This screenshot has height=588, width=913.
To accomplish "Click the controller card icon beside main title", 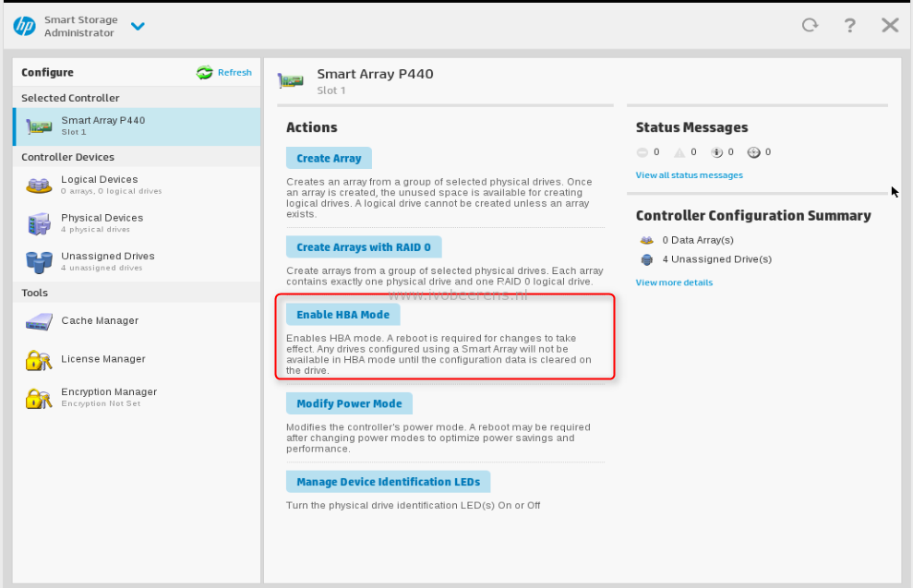I will [291, 80].
